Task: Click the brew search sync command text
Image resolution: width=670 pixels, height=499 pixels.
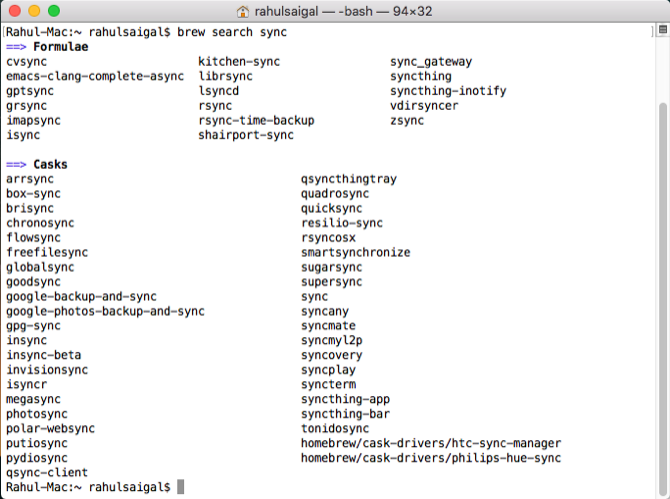Action: point(232,32)
